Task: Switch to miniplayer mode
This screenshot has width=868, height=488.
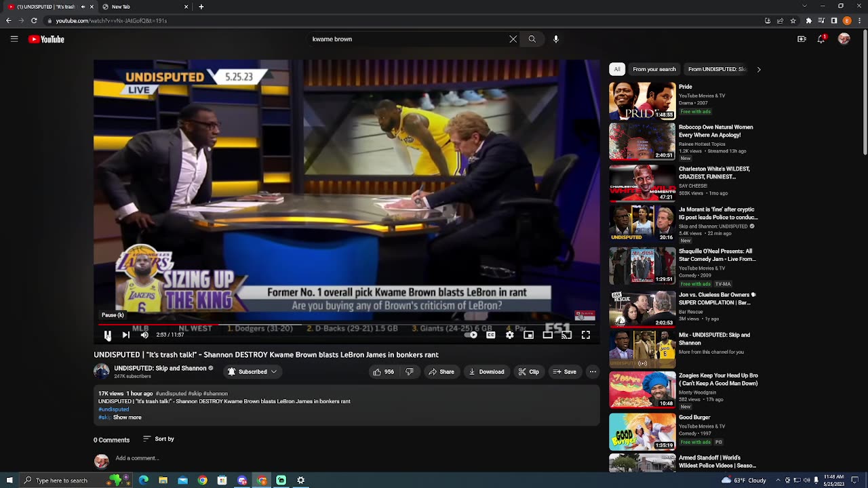Action: [x=528, y=335]
